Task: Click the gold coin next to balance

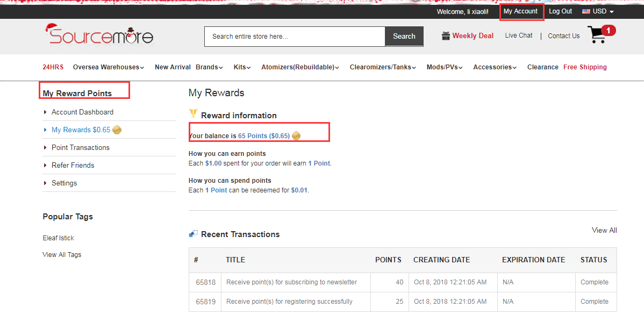Action: click(x=296, y=135)
